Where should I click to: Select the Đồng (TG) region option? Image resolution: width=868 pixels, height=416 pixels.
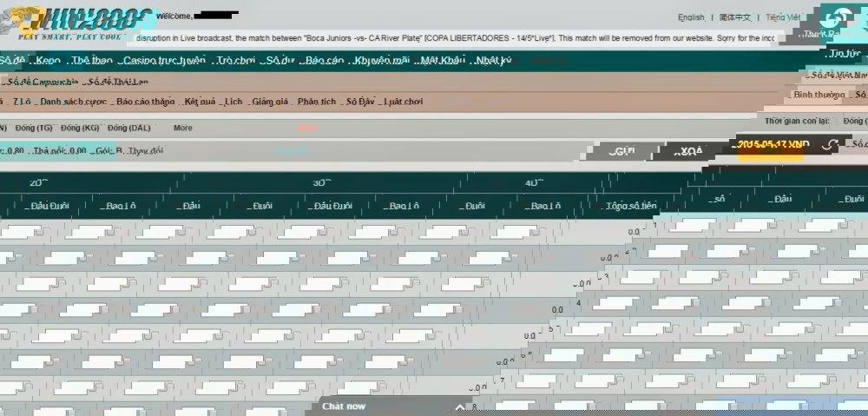34,128
